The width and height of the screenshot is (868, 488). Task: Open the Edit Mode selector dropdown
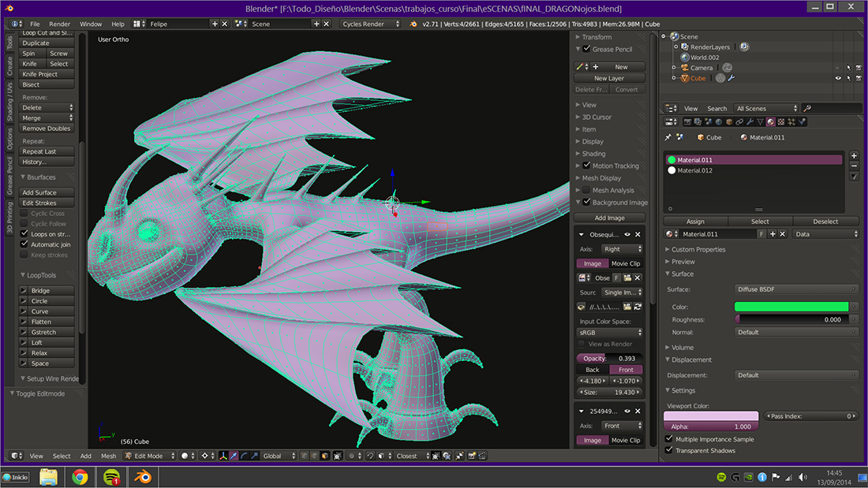pyautogui.click(x=148, y=456)
